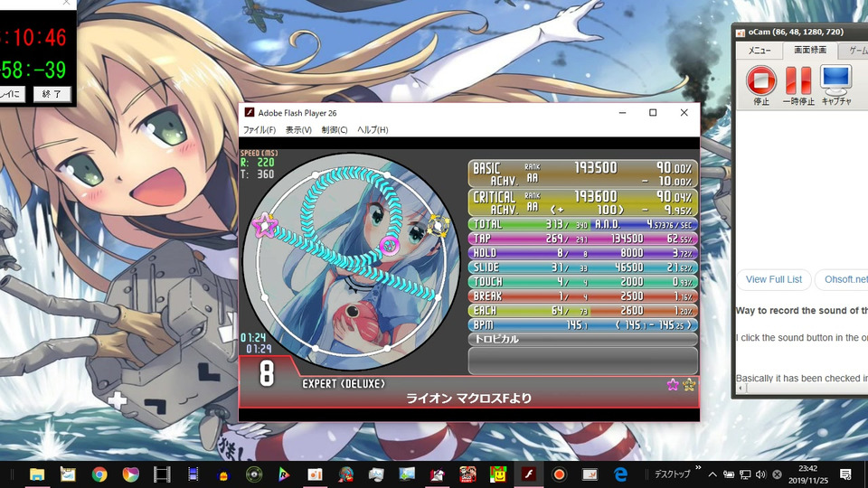Open the oCam red record icon on taskbar
This screenshot has width=868, height=488.
pos(559,474)
